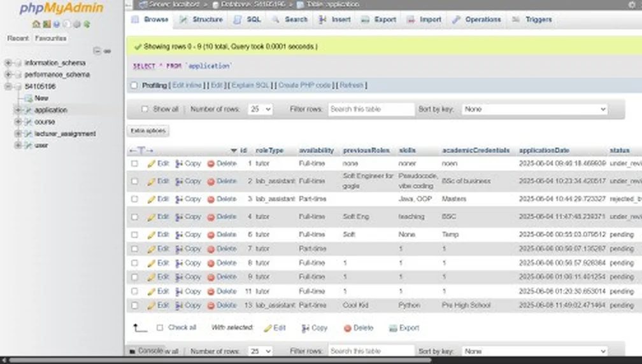642x364 pixels.
Task: Click the Extra options button
Action: point(148,131)
